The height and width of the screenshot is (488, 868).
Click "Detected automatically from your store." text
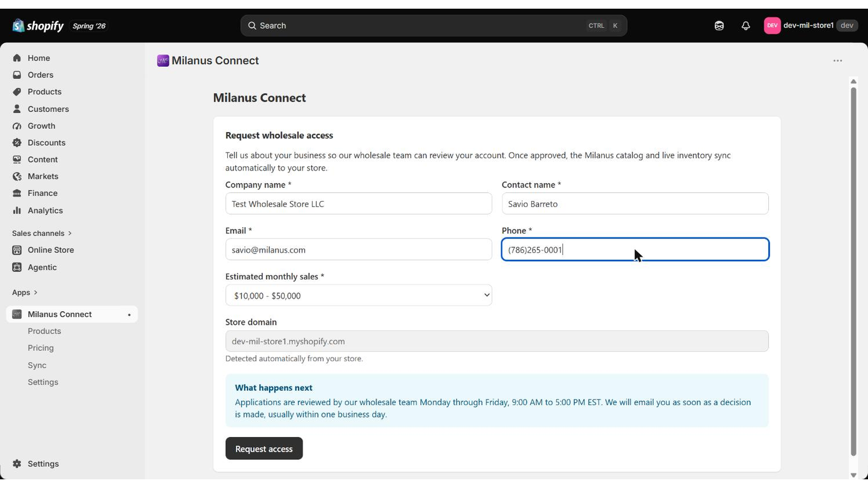pos(294,358)
